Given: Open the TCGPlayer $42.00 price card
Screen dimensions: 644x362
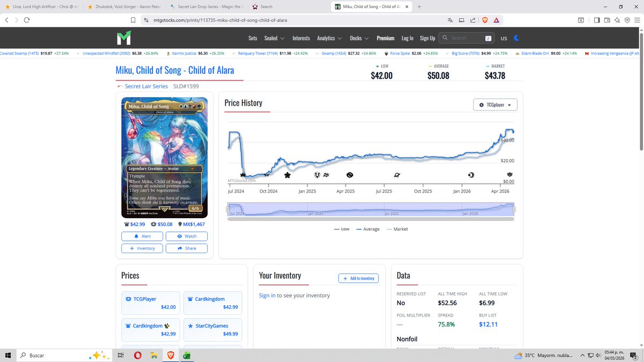Looking at the screenshot, I should click(x=150, y=303).
